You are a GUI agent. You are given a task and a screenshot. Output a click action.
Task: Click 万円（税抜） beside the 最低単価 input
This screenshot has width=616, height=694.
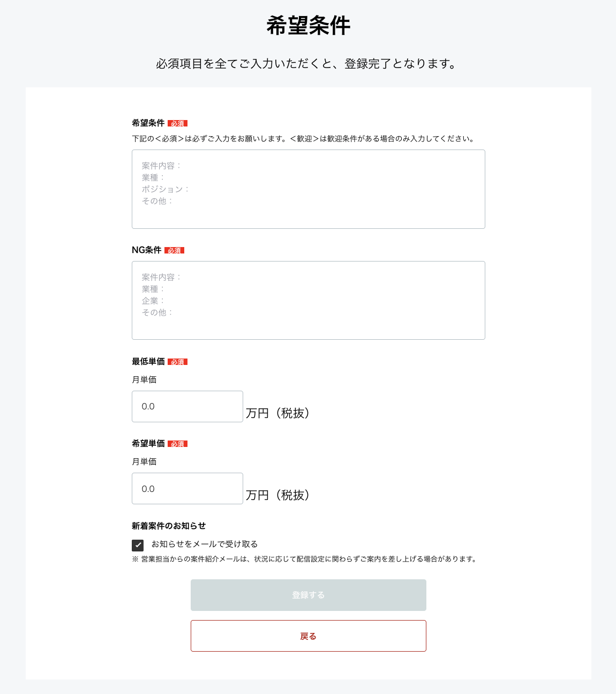pyautogui.click(x=277, y=413)
